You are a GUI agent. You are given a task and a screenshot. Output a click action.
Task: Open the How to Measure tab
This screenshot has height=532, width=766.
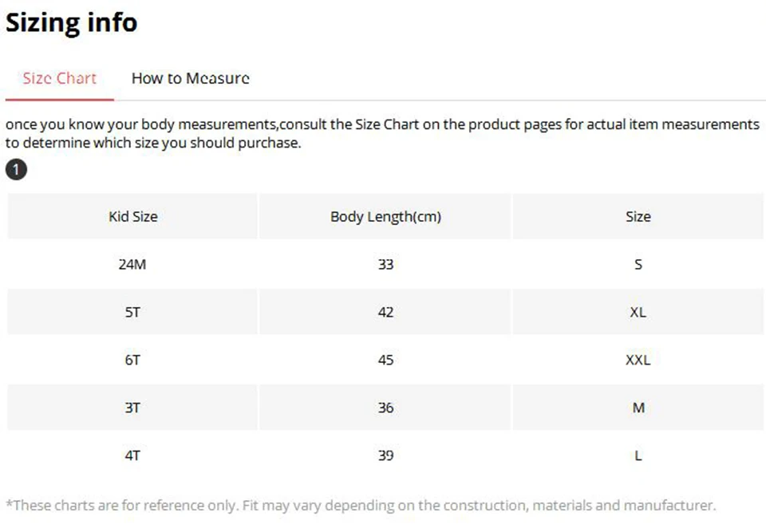[190, 78]
